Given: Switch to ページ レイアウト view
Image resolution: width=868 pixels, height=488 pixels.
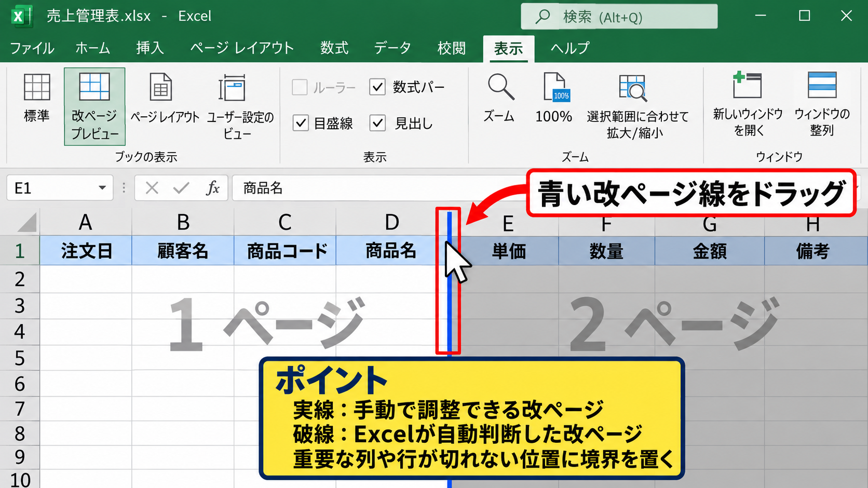Looking at the screenshot, I should [165, 99].
